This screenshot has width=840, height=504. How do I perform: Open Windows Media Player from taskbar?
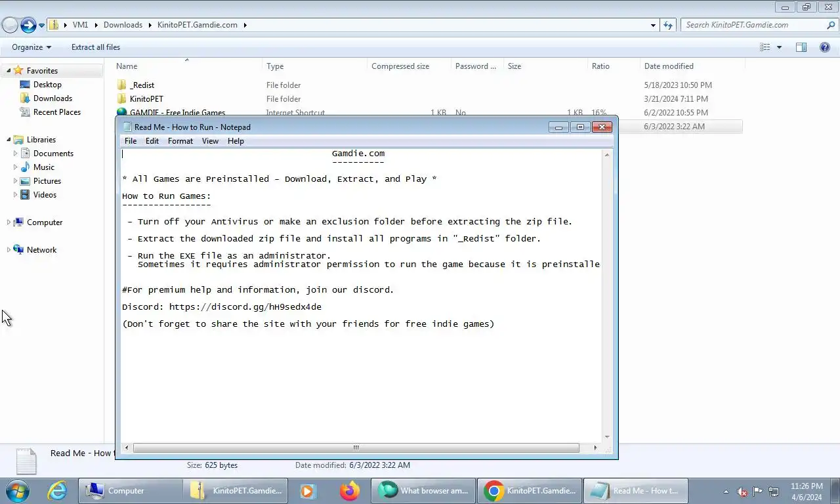click(x=307, y=490)
